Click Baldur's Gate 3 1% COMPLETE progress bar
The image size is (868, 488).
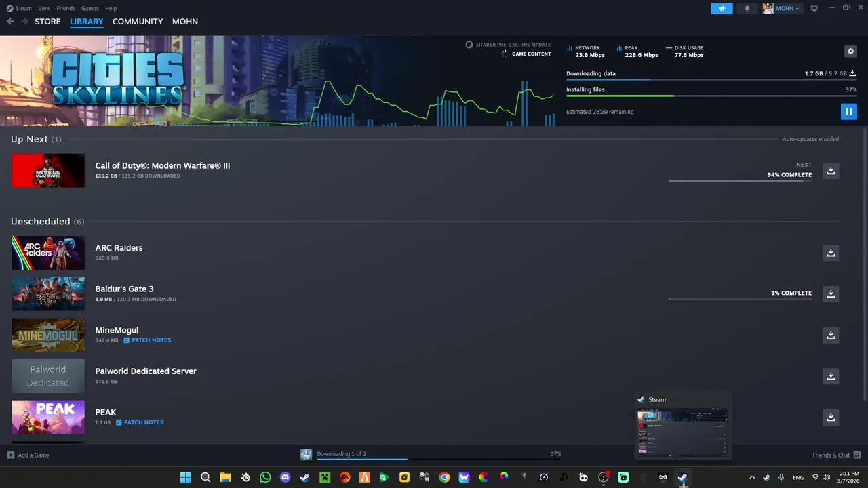coord(740,298)
